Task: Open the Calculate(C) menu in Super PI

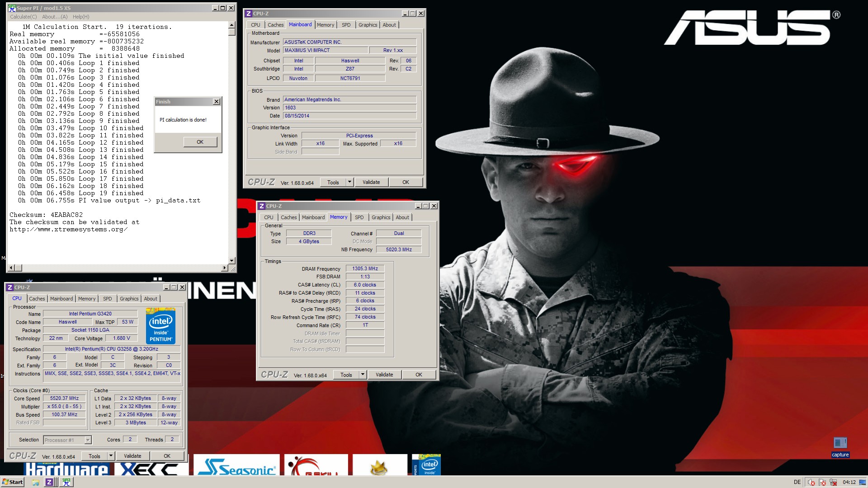Action: click(24, 17)
